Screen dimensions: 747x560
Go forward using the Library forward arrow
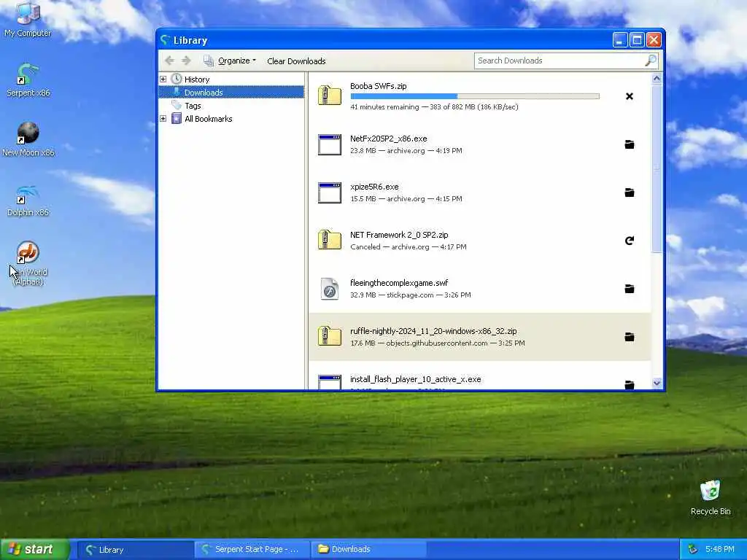(x=186, y=61)
